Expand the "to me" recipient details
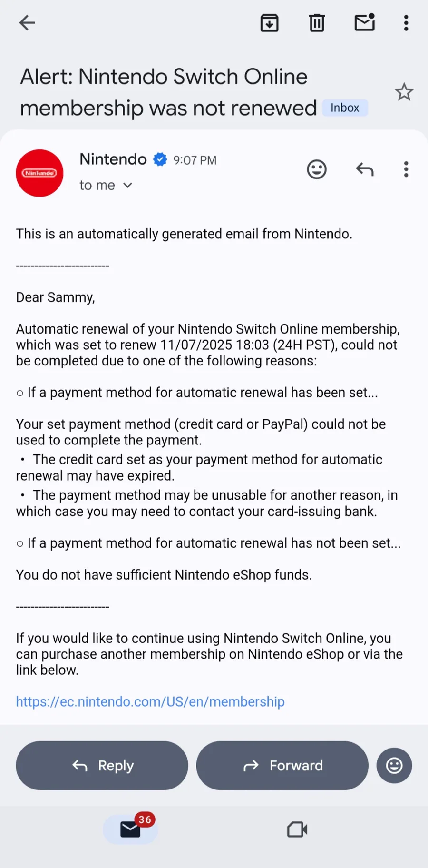The image size is (428, 868). (106, 185)
